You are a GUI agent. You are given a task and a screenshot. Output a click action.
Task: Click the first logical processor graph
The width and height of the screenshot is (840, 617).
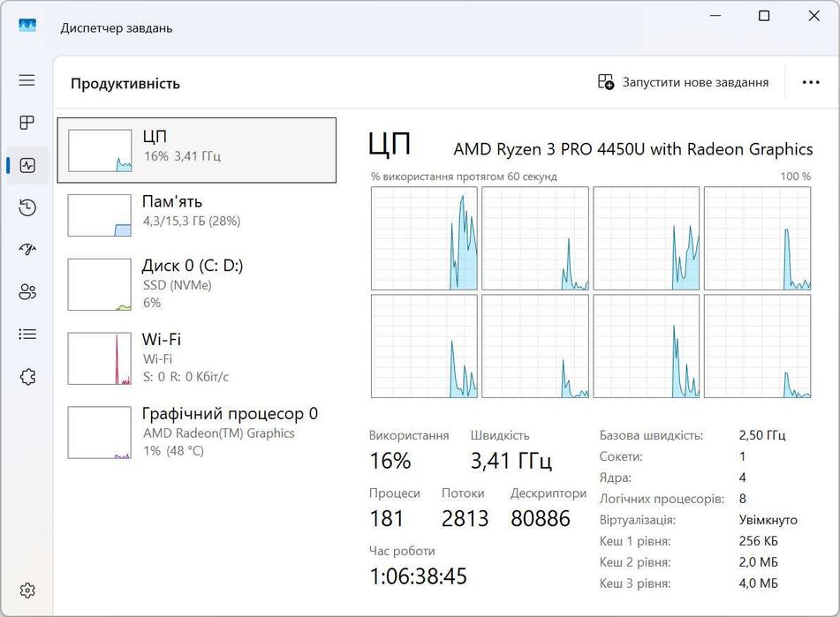pos(424,238)
